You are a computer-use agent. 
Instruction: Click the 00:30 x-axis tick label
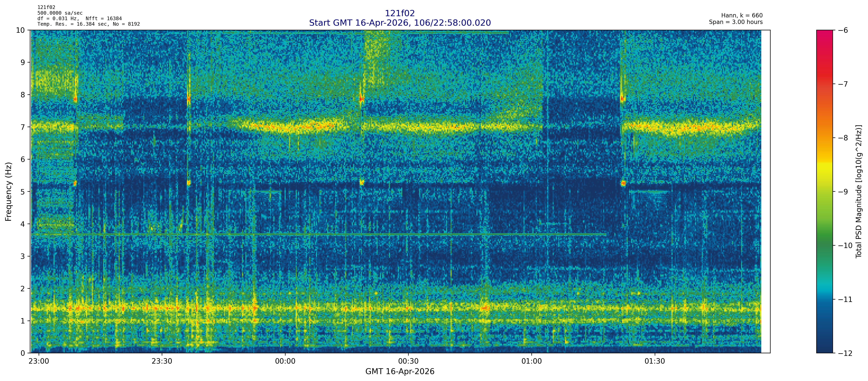[408, 361]
